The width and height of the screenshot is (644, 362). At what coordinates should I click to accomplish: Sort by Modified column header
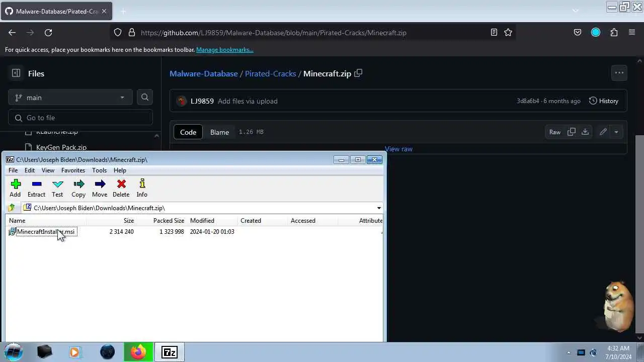[x=212, y=221]
